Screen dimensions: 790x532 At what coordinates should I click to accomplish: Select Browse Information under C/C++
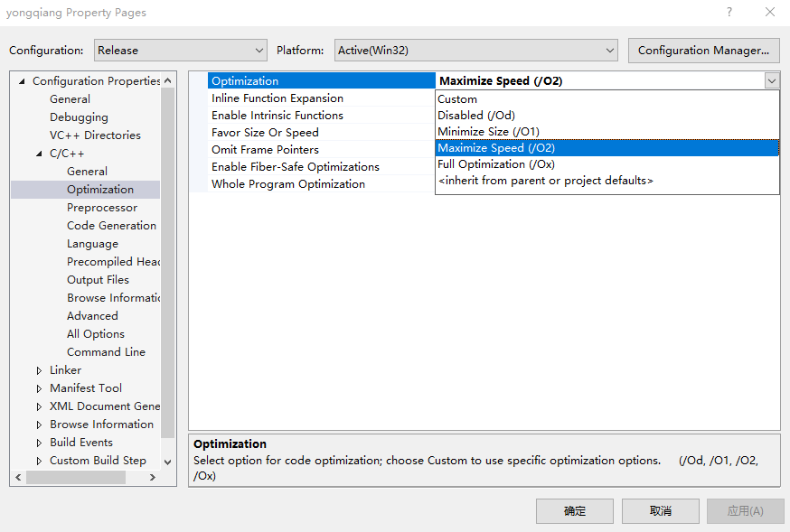pyautogui.click(x=113, y=298)
